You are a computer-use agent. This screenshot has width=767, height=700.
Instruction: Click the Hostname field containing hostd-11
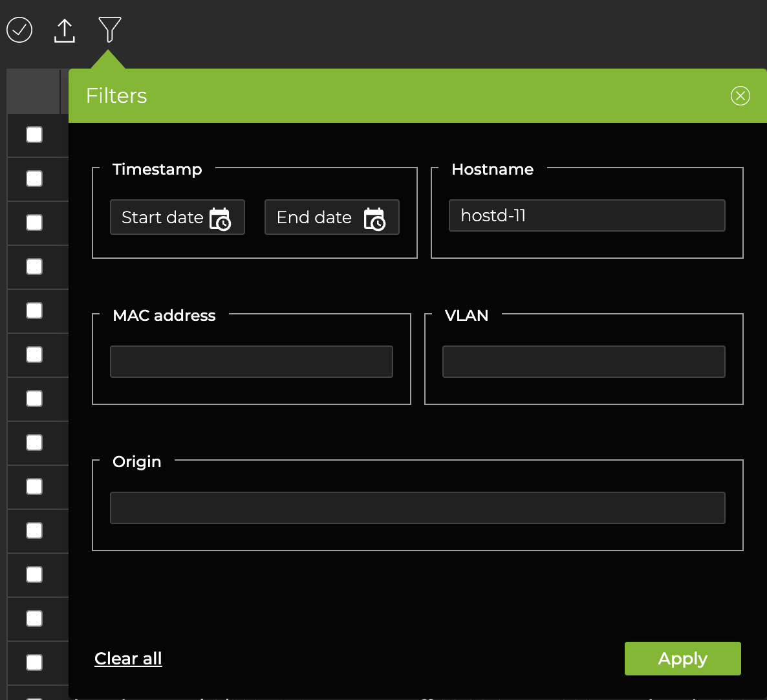(x=587, y=215)
